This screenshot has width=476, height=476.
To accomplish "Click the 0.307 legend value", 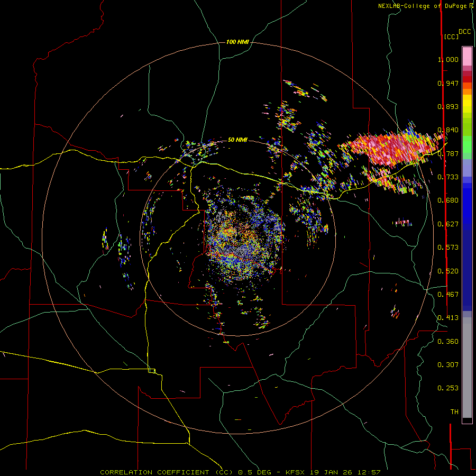I will (x=448, y=365).
